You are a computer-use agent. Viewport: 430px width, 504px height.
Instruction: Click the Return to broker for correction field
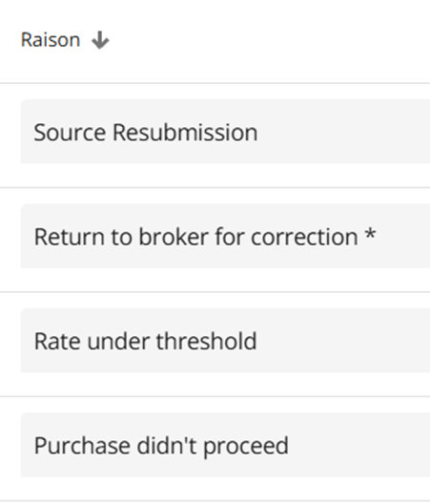(x=225, y=236)
